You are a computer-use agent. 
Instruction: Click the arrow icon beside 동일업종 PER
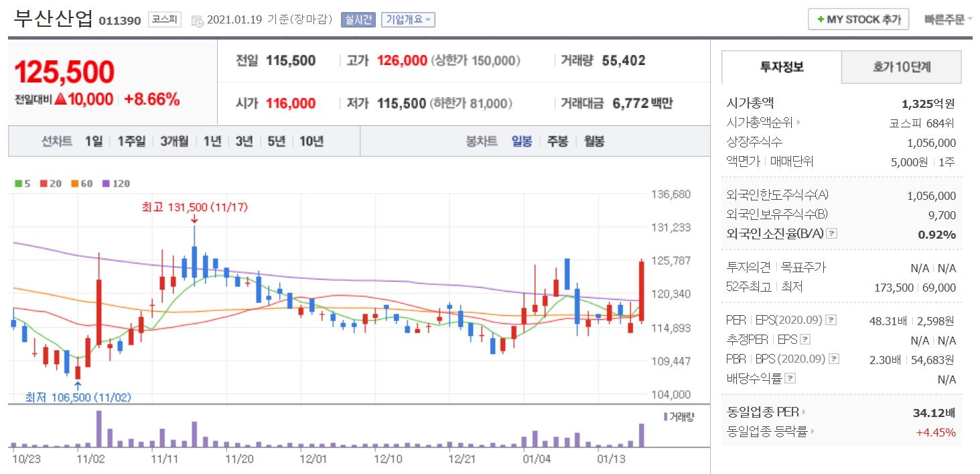click(x=804, y=412)
